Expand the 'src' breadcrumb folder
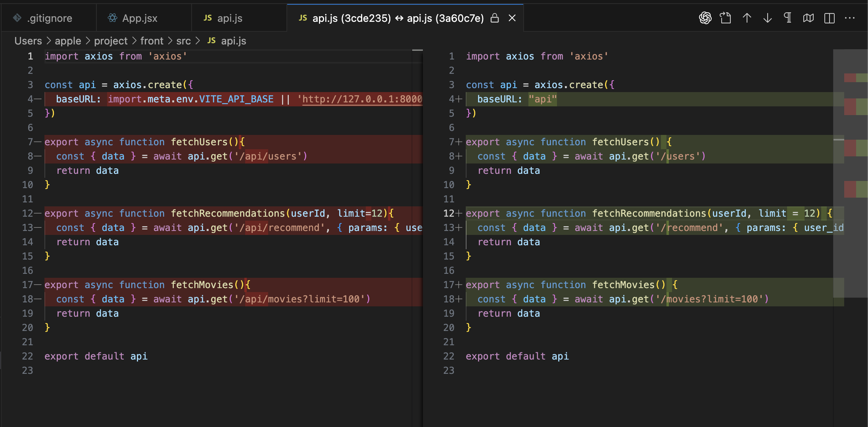Image resolution: width=868 pixels, height=427 pixels. pyautogui.click(x=183, y=41)
